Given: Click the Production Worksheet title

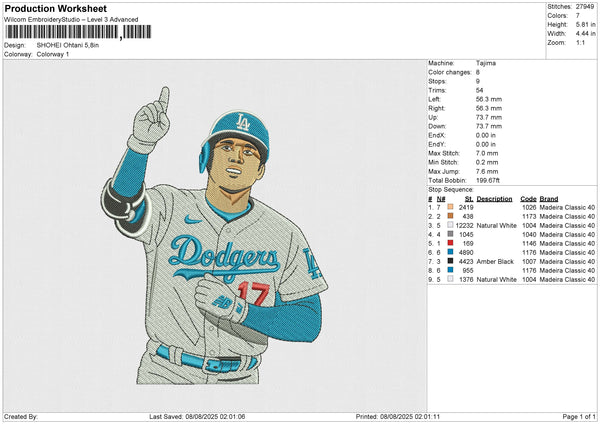Looking at the screenshot, I should (x=55, y=9).
